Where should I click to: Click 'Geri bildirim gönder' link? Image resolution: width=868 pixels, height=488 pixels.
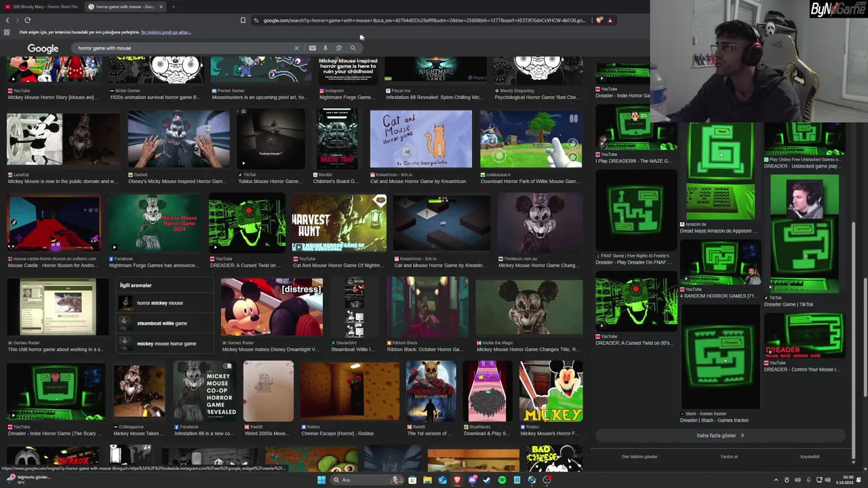click(x=639, y=457)
